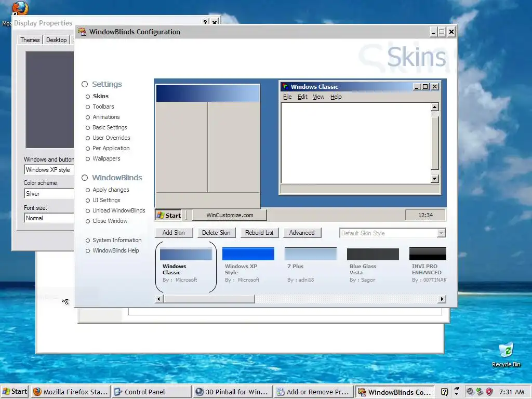Click the Advanced button
This screenshot has width=532, height=399.
click(x=302, y=233)
